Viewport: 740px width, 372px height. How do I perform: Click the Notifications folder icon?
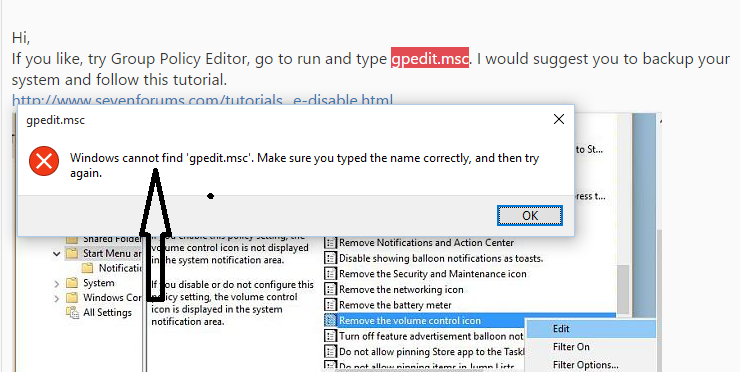(x=87, y=268)
